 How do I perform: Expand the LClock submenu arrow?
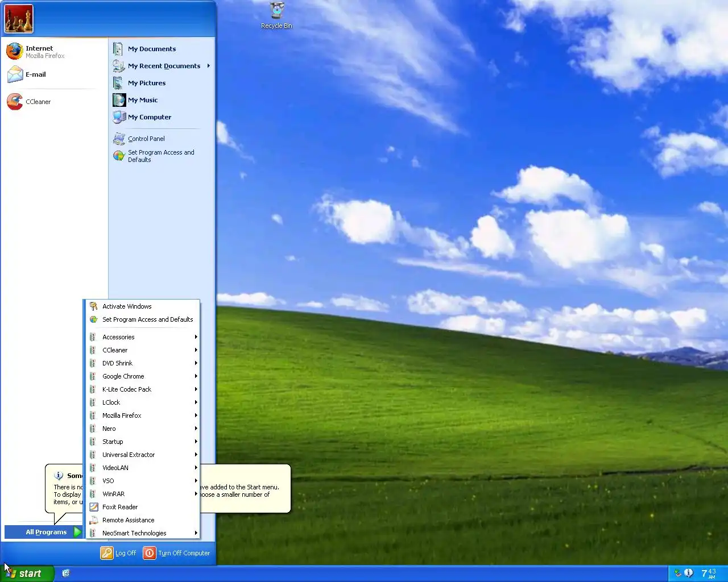(x=196, y=402)
